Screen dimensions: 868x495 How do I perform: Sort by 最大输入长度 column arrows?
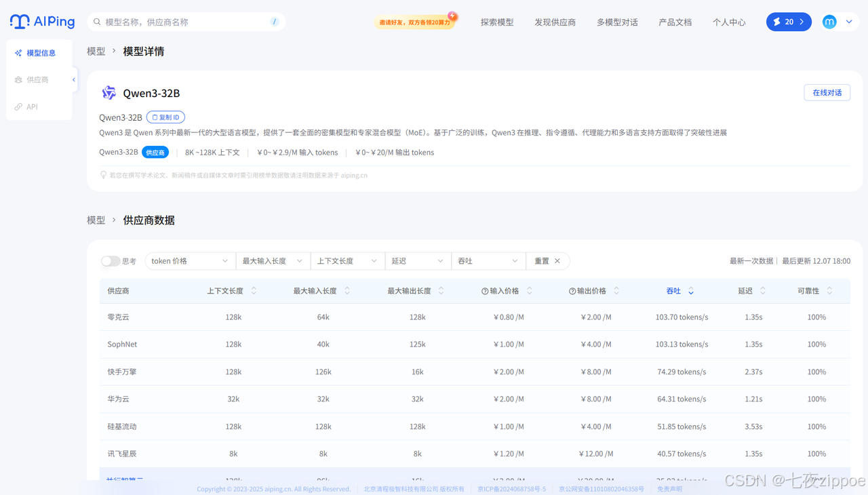click(x=347, y=291)
